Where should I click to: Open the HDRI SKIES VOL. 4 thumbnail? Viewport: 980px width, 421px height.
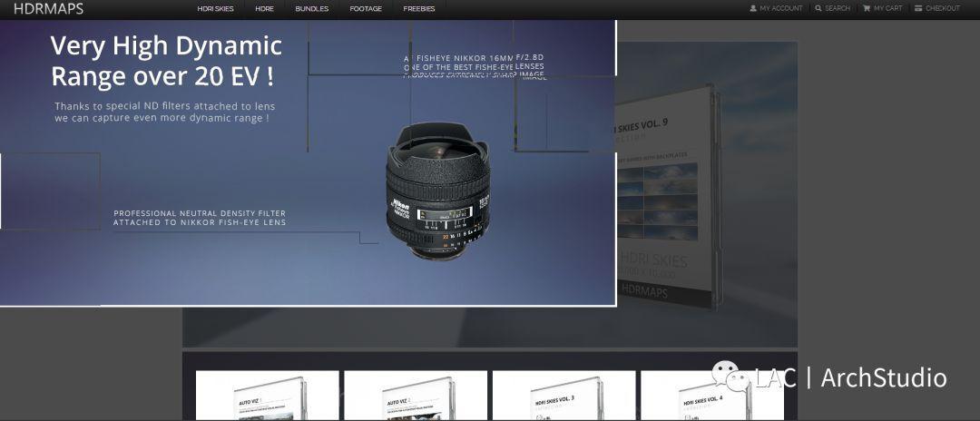coord(712,396)
